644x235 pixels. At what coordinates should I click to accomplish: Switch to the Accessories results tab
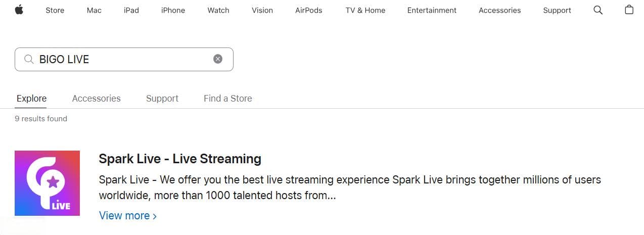(96, 99)
